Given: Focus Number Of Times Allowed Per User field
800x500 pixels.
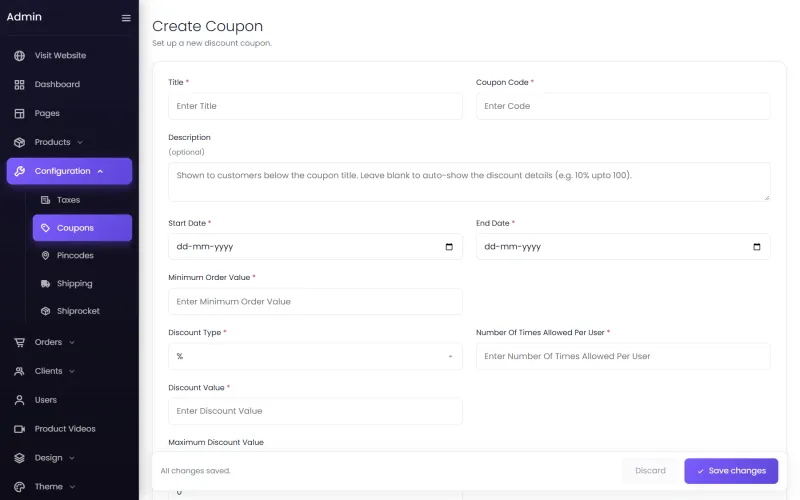Looking at the screenshot, I should 623,356.
